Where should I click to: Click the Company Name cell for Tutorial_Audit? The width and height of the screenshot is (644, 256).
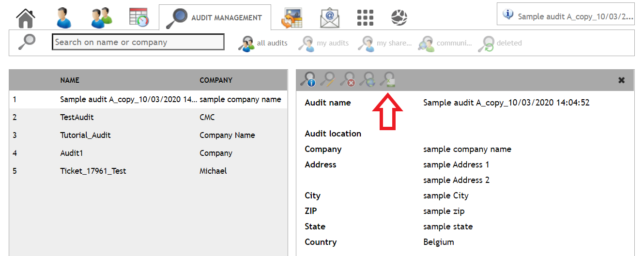(227, 135)
